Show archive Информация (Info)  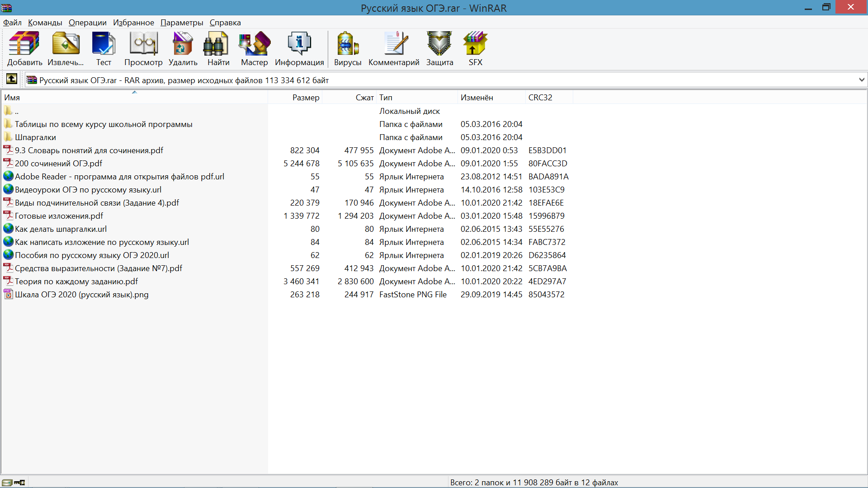click(x=299, y=49)
